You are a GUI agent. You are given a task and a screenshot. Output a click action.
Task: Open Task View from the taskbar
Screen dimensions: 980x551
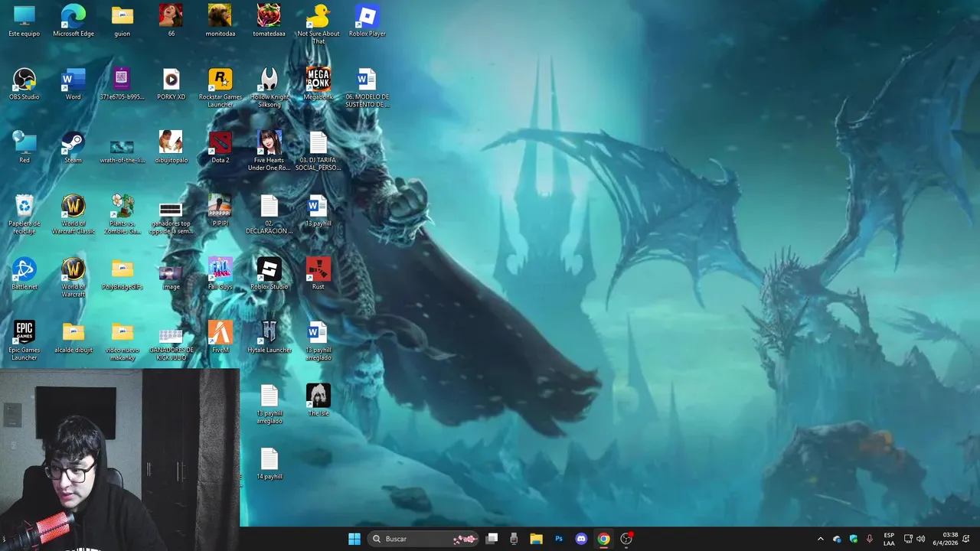(492, 539)
